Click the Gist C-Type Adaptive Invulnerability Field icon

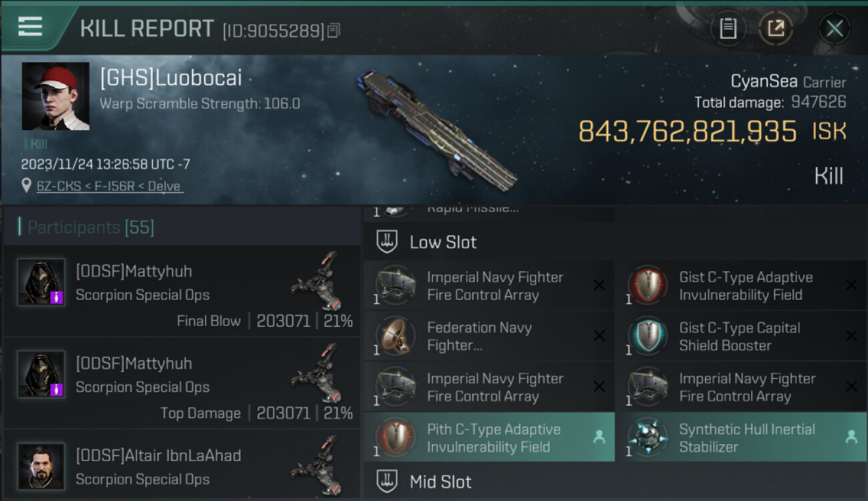click(x=647, y=286)
